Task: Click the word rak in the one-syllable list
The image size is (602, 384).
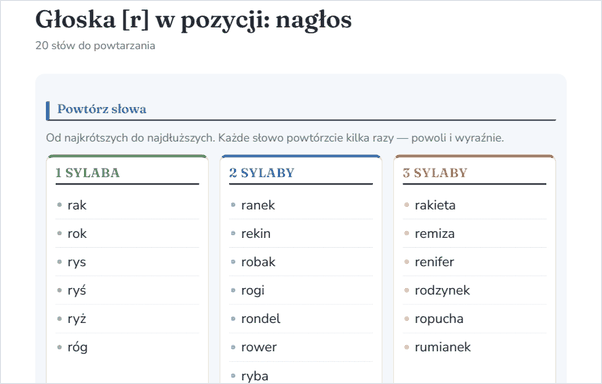Action: [x=77, y=205]
